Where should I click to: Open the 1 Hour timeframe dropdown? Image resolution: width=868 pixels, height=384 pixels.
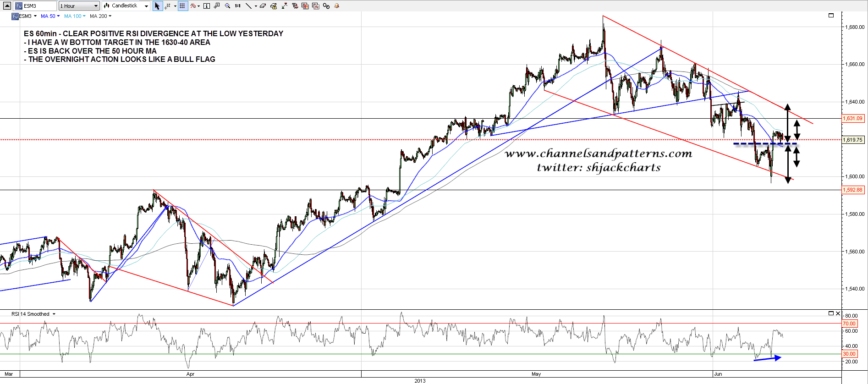(79, 6)
